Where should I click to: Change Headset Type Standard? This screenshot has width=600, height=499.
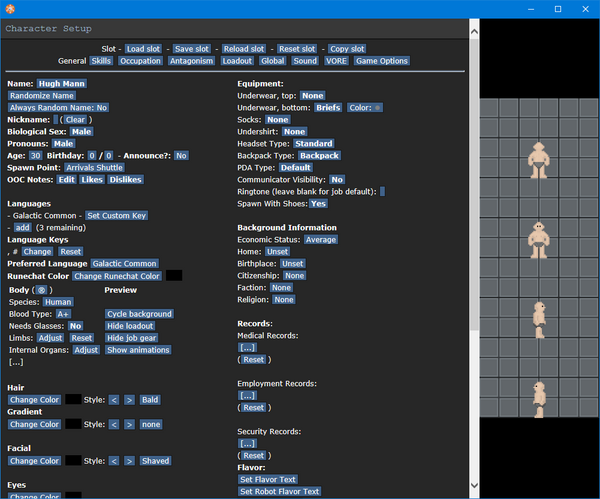point(314,144)
